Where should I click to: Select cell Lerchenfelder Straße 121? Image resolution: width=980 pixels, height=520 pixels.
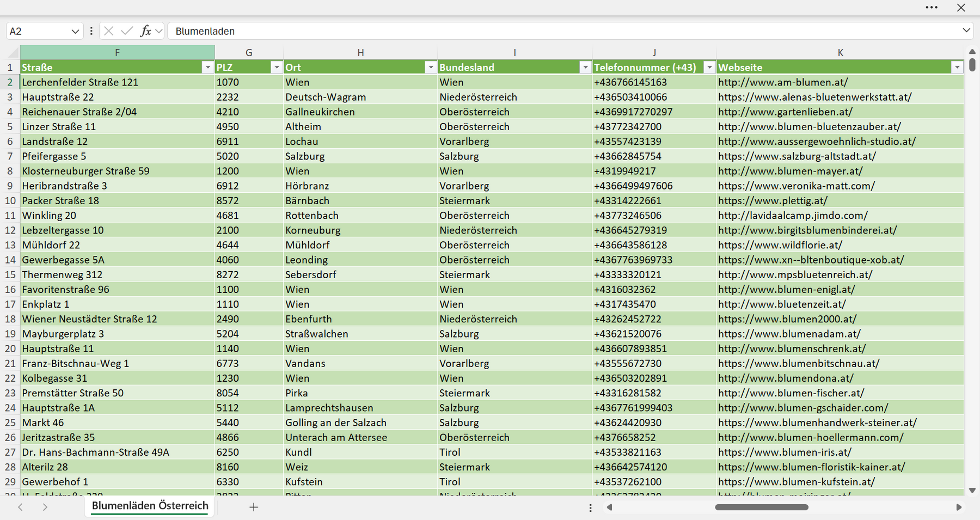click(x=117, y=82)
